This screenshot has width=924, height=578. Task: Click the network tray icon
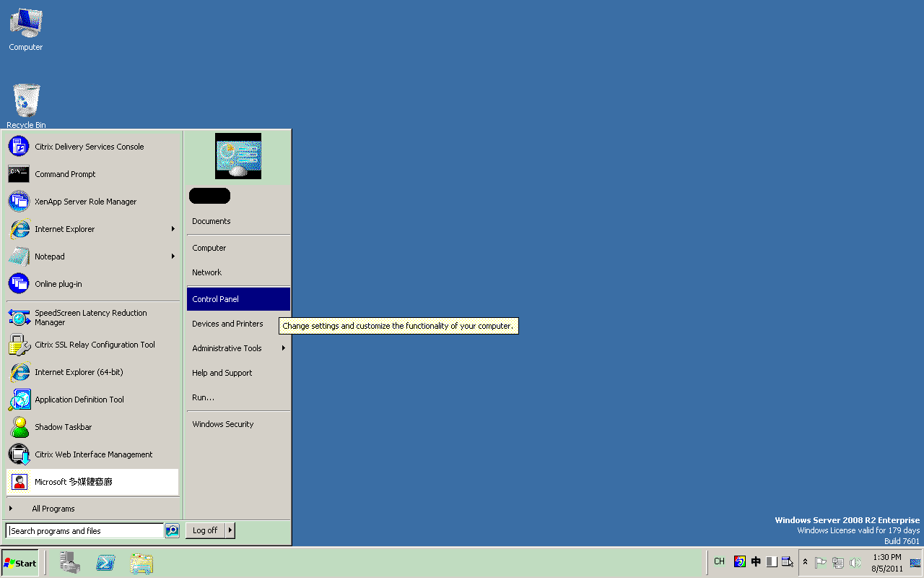838,563
